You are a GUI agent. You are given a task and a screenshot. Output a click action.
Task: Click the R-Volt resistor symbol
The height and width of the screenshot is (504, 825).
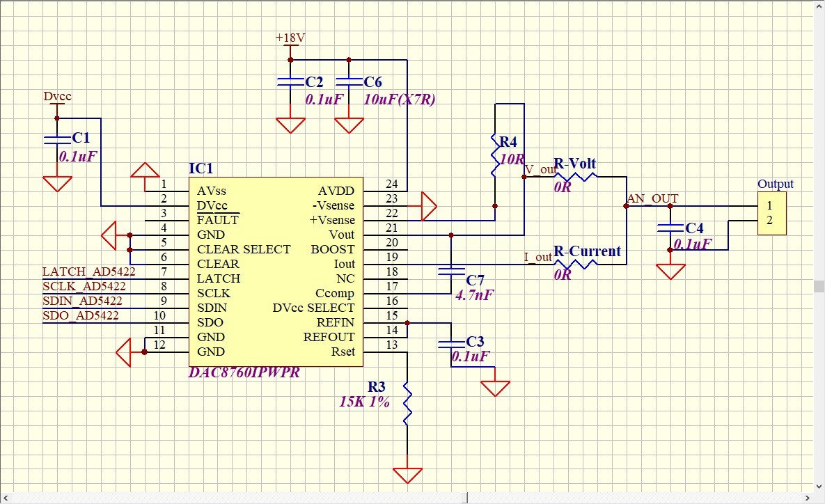576,177
